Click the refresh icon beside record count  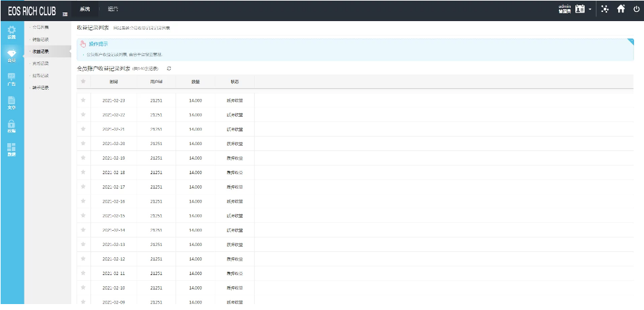169,68
